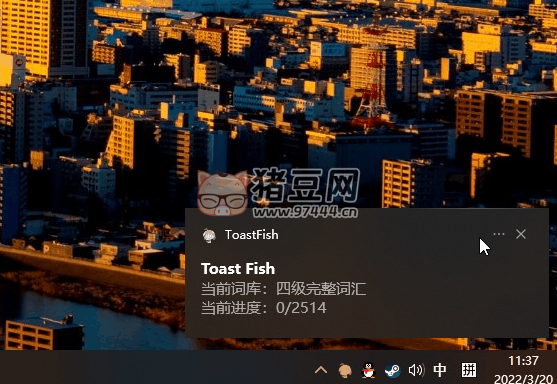Click the ToastFish app name in header
Image resolution: width=557 pixels, height=384 pixels.
[252, 235]
